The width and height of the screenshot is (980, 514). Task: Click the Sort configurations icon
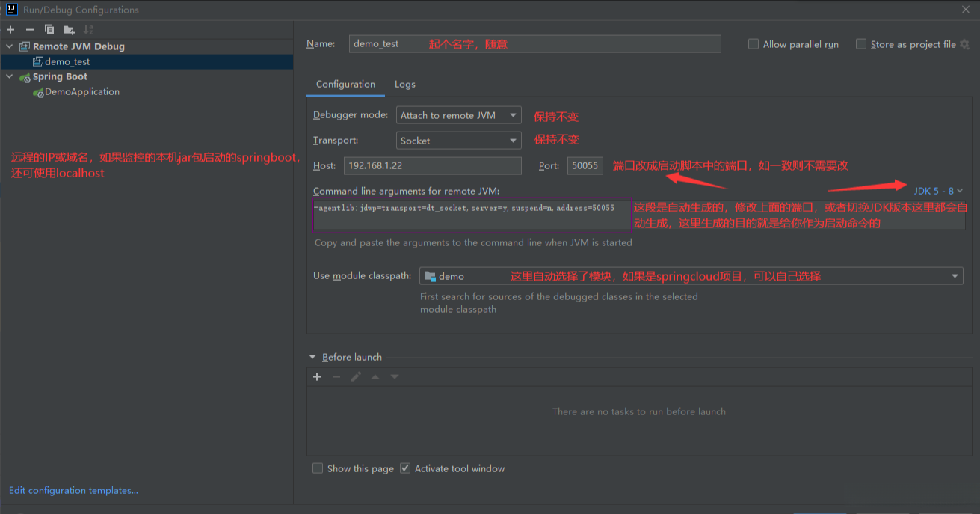pos(89,30)
